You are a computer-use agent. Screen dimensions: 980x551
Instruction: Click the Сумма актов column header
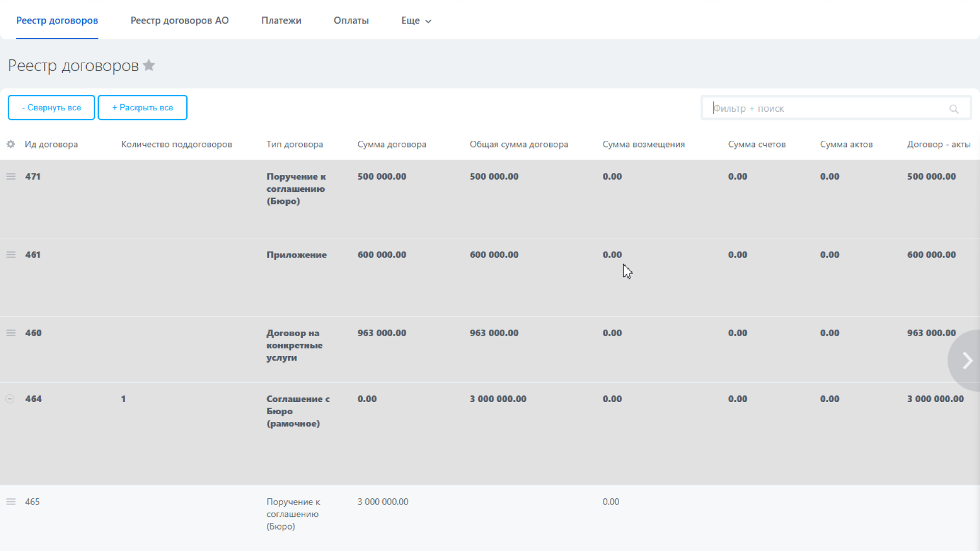(x=846, y=144)
